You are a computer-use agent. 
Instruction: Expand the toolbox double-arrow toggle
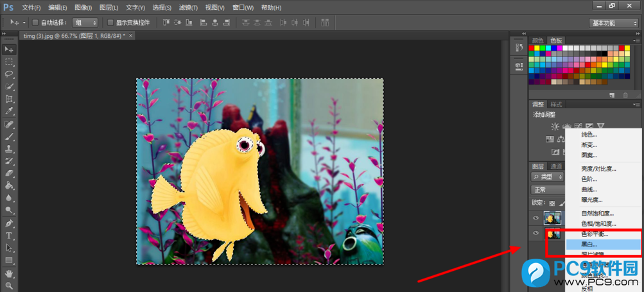pos(3,33)
